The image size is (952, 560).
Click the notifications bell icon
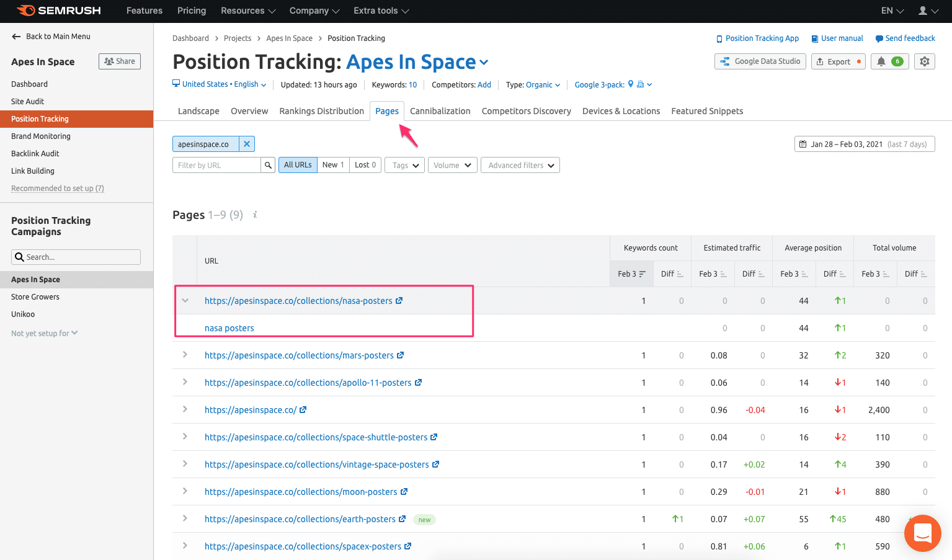pos(881,61)
